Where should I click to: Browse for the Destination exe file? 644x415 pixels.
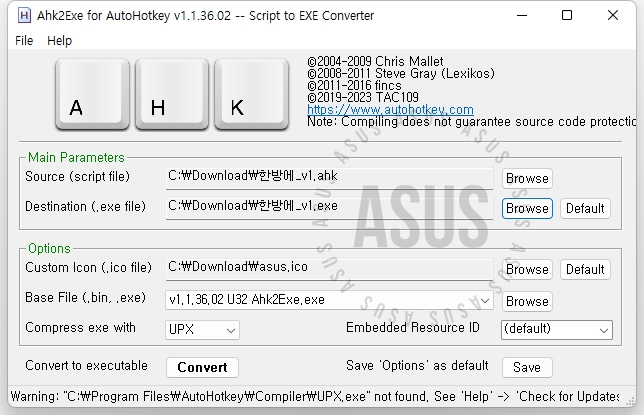pos(527,209)
